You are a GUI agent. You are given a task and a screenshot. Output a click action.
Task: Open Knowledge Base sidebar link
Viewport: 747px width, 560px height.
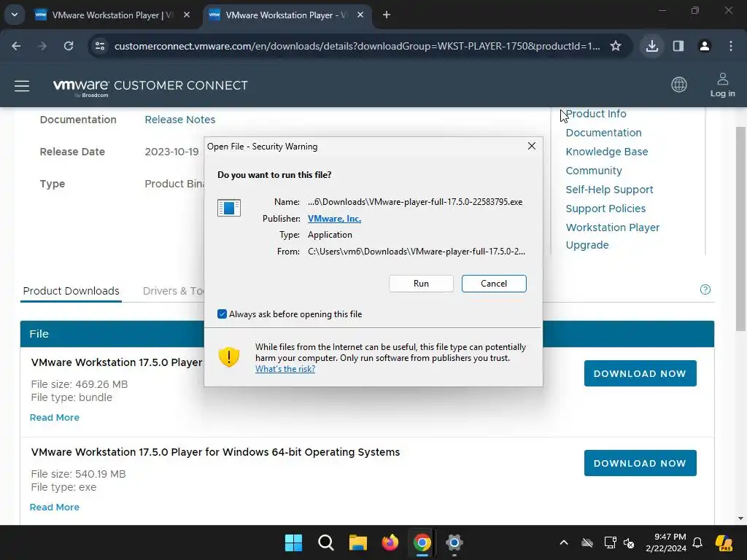click(606, 152)
